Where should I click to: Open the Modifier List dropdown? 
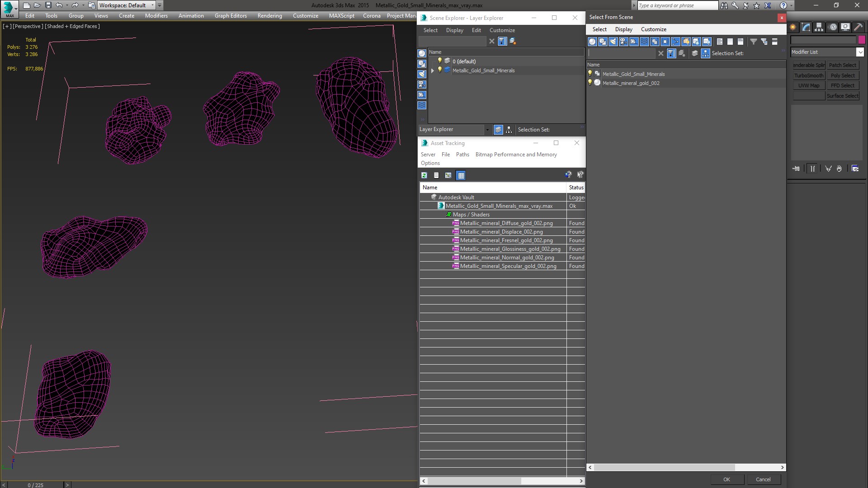(860, 52)
